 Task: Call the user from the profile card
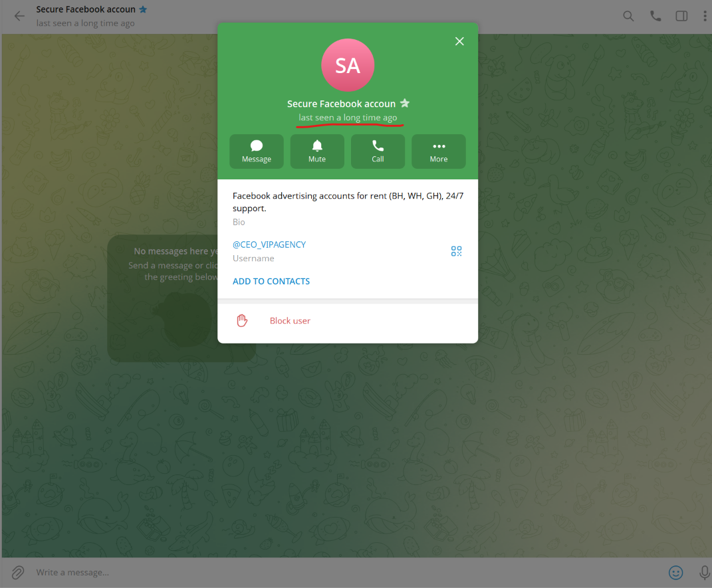tap(378, 151)
